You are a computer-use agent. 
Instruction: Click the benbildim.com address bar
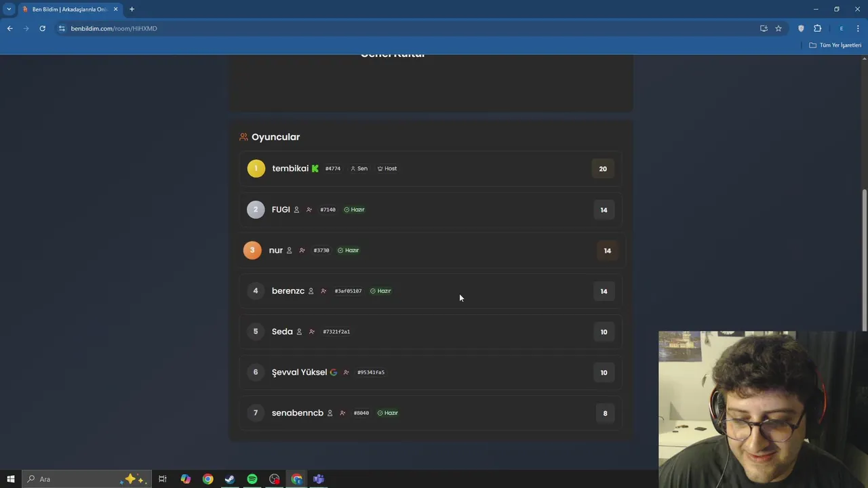tap(407, 28)
